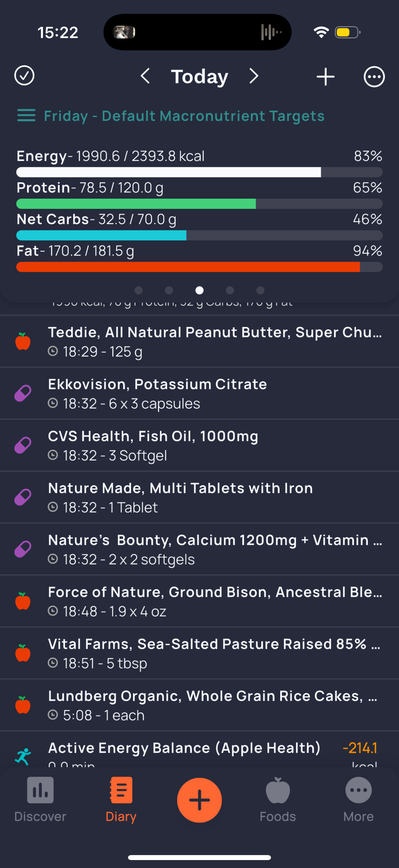The height and width of the screenshot is (868, 399).
Task: Tap the running figure Active Energy icon
Action: click(x=23, y=756)
